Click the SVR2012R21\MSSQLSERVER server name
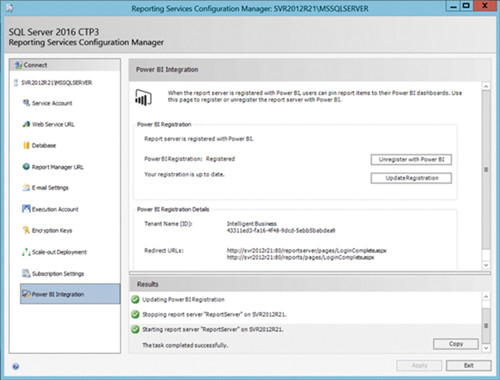The image size is (500, 380). 57,83
